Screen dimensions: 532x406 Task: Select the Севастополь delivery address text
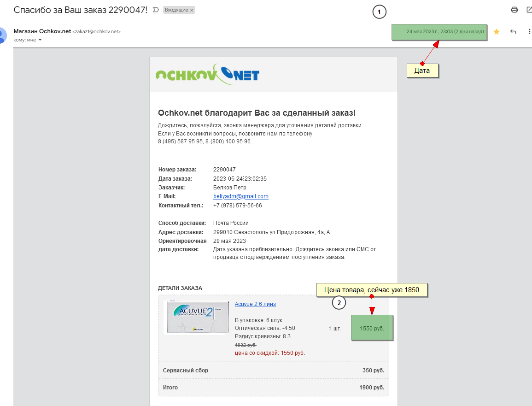(271, 232)
